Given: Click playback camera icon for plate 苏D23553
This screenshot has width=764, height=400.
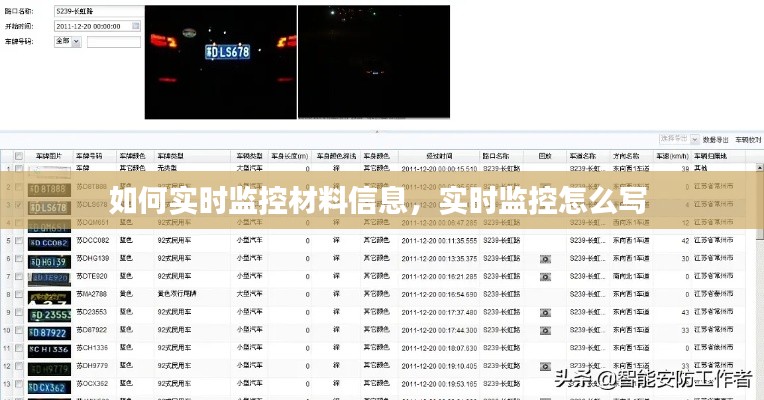Looking at the screenshot, I should point(545,312).
